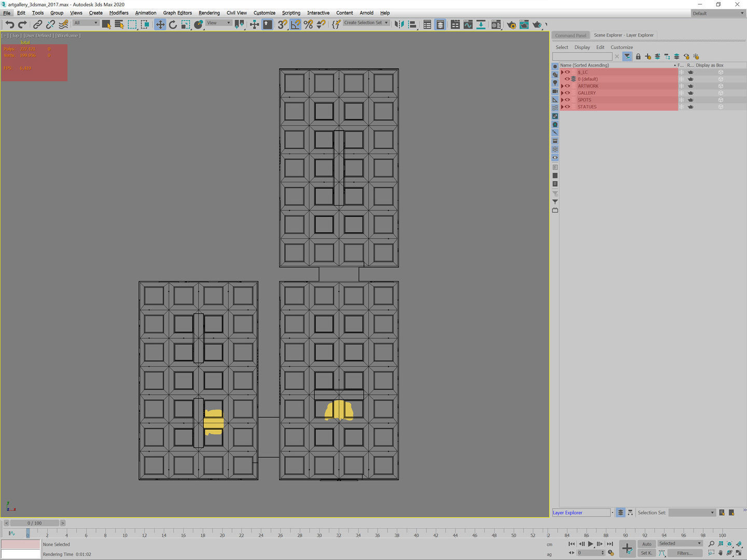Toggle the Spinner Snap button
This screenshot has height=560, width=747.
(321, 24)
